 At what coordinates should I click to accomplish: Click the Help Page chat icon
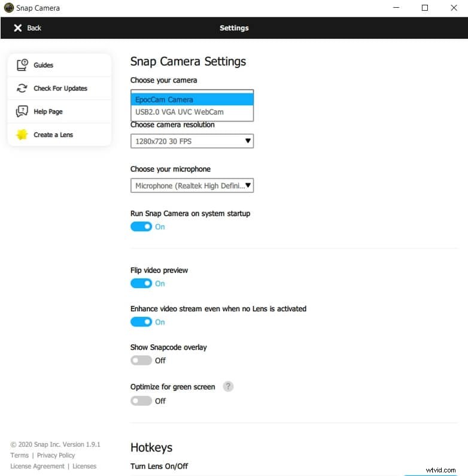[22, 111]
